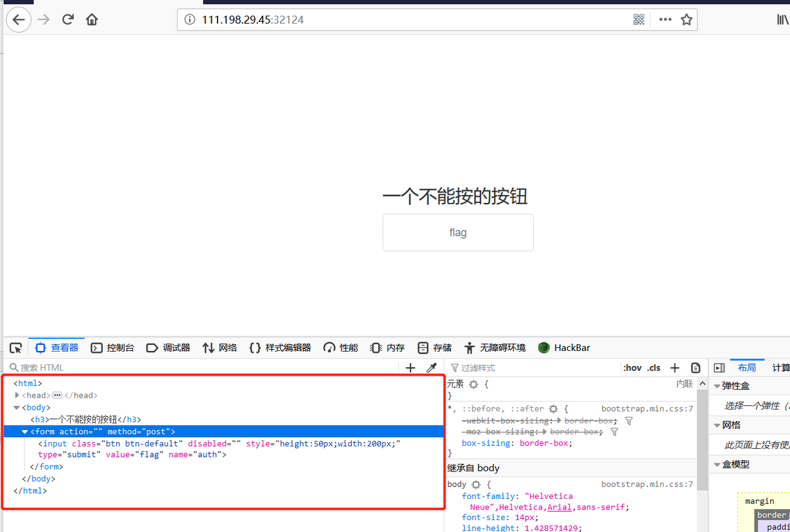Click the box-sizing border-box declaration
The width and height of the screenshot is (790, 532).
pyautogui.click(x=517, y=443)
